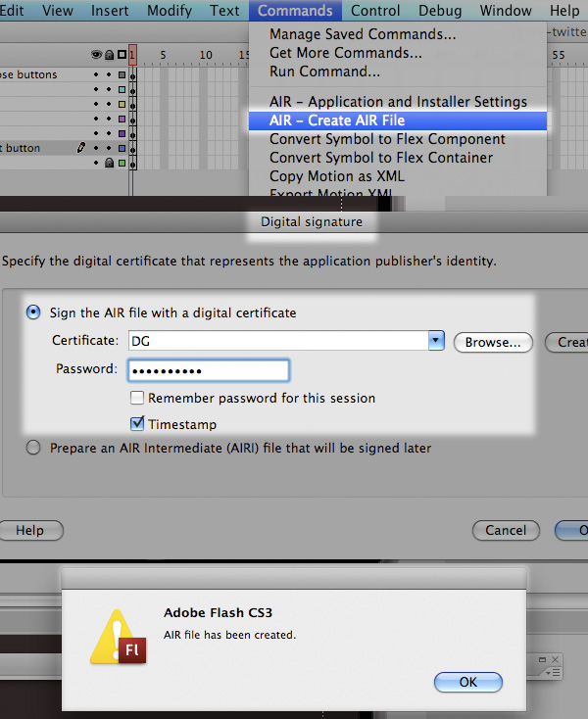The width and height of the screenshot is (588, 719).
Task: Lock the 't button' layer with its lock dot
Action: click(109, 148)
